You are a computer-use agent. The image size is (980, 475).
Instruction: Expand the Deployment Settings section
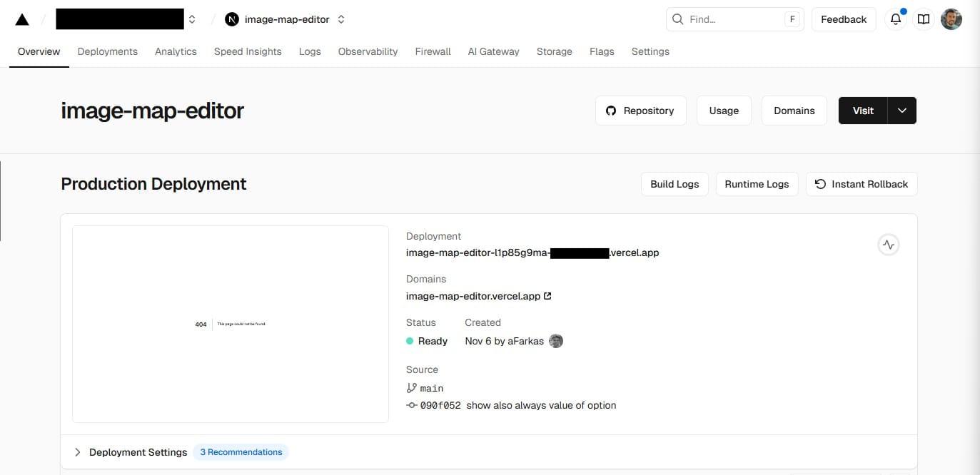(78, 452)
